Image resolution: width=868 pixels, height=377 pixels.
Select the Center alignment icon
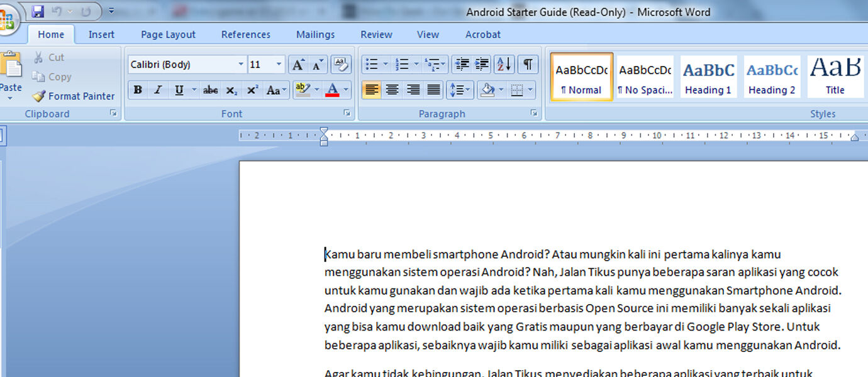point(392,90)
